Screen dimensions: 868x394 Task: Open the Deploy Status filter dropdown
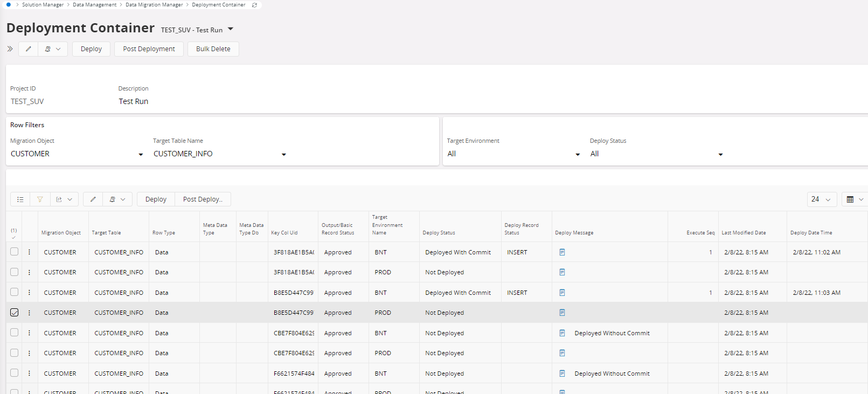coord(720,155)
